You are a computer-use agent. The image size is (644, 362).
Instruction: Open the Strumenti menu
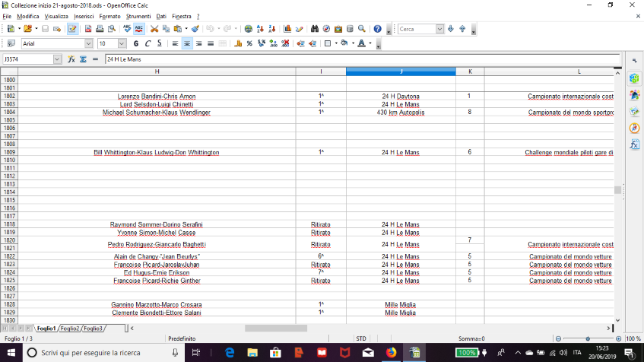pyautogui.click(x=138, y=17)
